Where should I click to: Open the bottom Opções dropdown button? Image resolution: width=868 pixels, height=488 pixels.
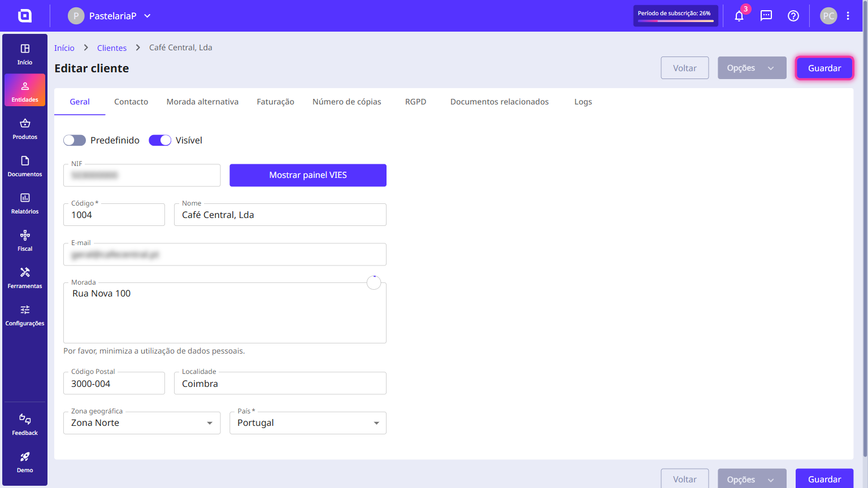[752, 478]
